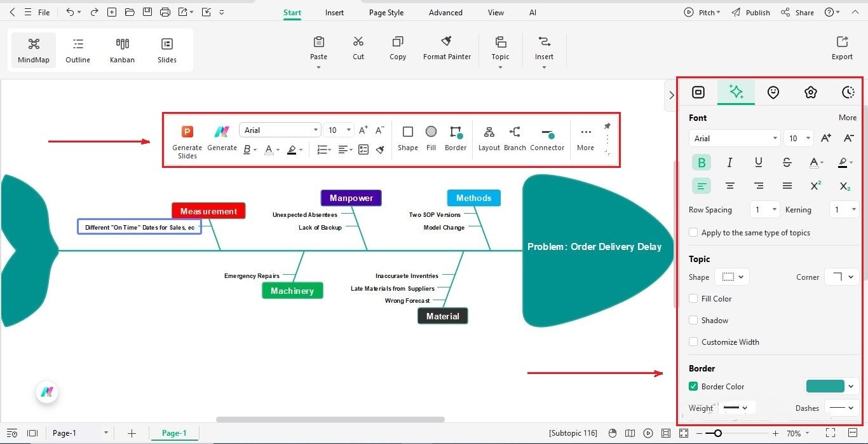Click the Publish button
This screenshot has width=868, height=444.
click(x=756, y=12)
